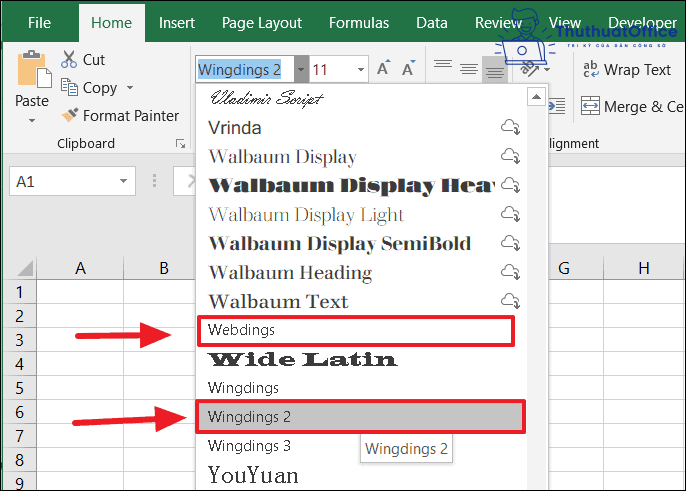Click the Paste clipboard icon
The image size is (686, 491).
coord(34,69)
